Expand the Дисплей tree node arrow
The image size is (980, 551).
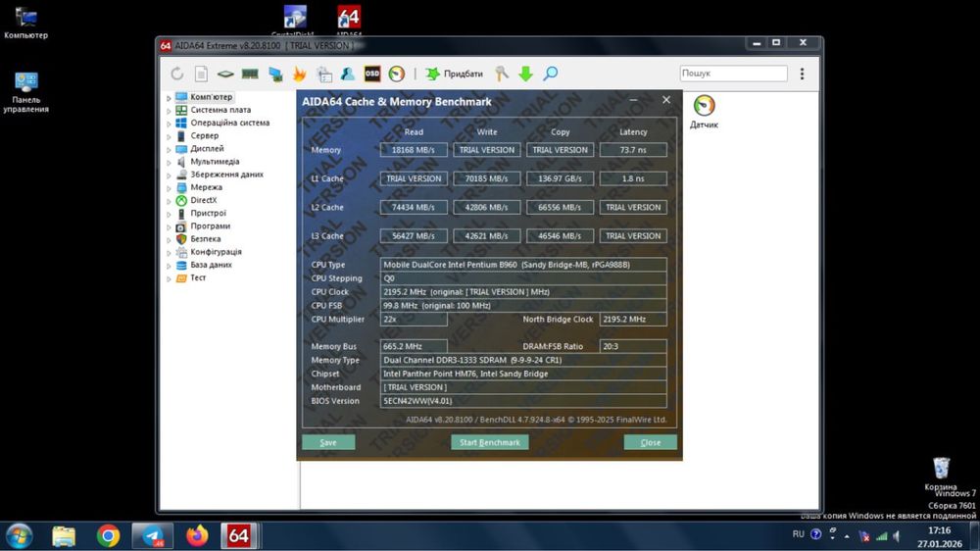(x=169, y=149)
